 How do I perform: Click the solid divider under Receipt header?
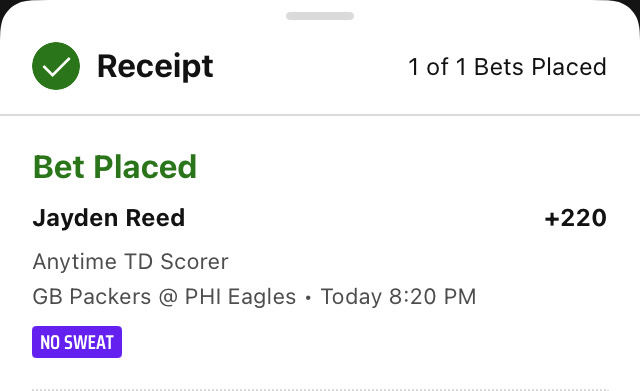click(320, 115)
